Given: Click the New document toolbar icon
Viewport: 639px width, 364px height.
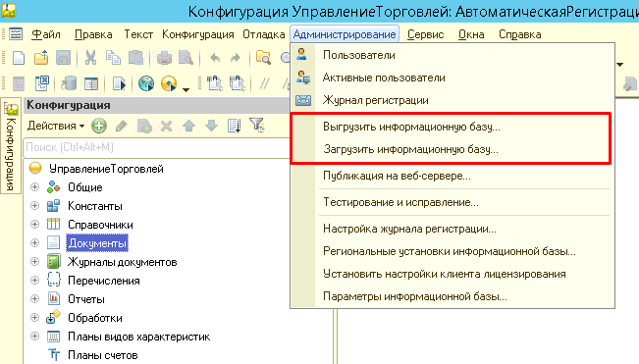Looking at the screenshot, I should pyautogui.click(x=19, y=58).
